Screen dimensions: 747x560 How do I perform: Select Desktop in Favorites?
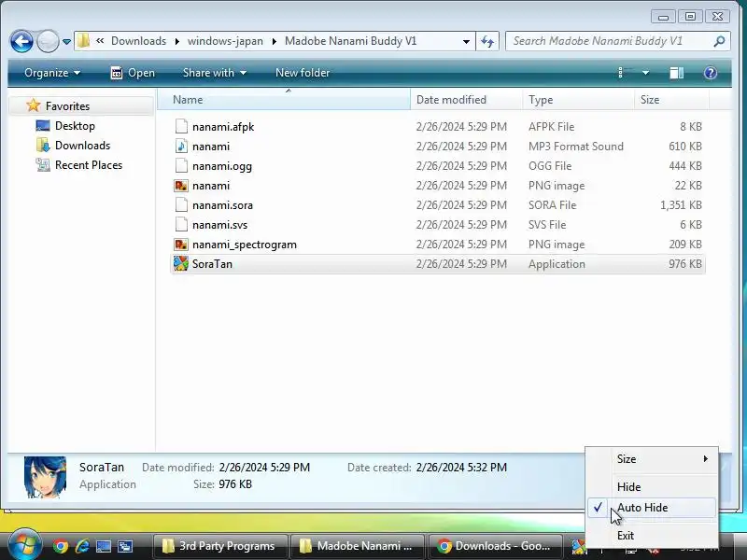pyautogui.click(x=75, y=126)
